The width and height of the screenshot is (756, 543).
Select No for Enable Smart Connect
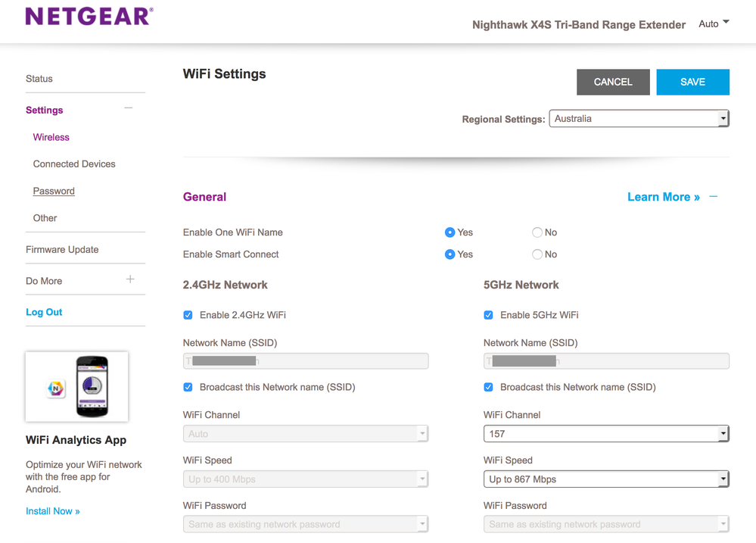click(537, 254)
